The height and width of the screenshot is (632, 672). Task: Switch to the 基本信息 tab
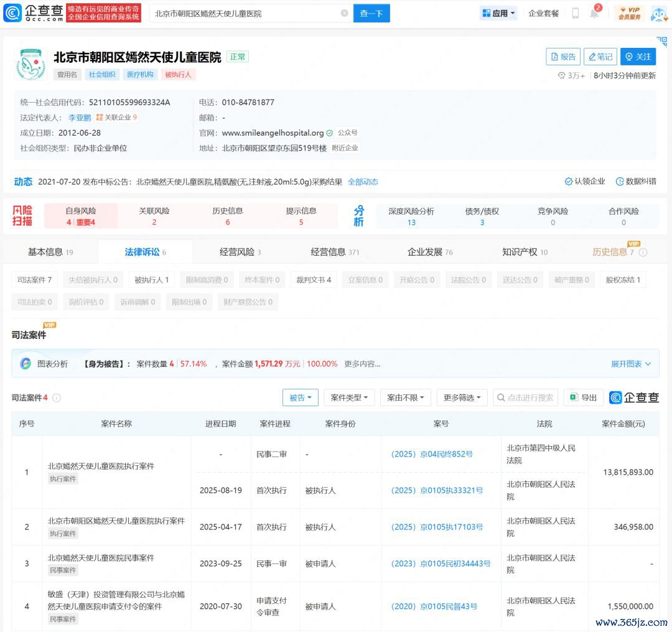click(x=50, y=252)
